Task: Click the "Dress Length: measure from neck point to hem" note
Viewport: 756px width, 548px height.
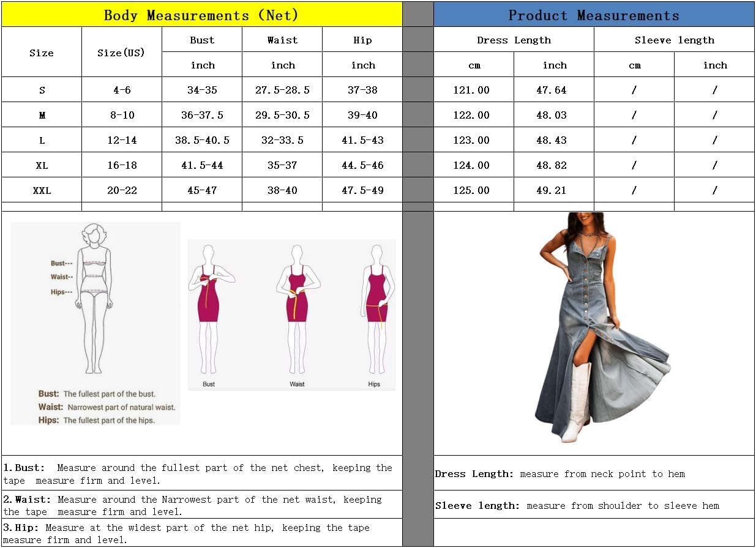Action: coord(560,474)
